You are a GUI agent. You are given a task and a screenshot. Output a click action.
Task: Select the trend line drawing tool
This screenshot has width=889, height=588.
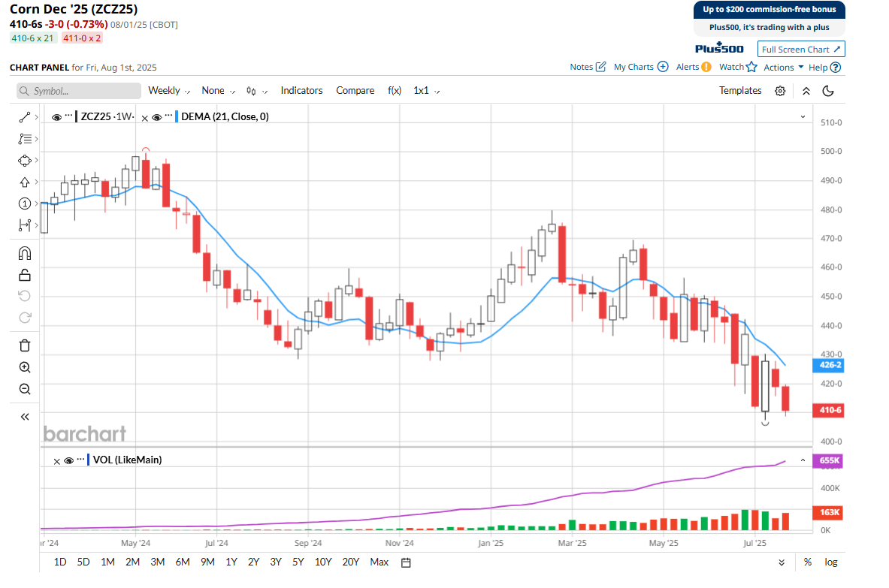pyautogui.click(x=25, y=117)
